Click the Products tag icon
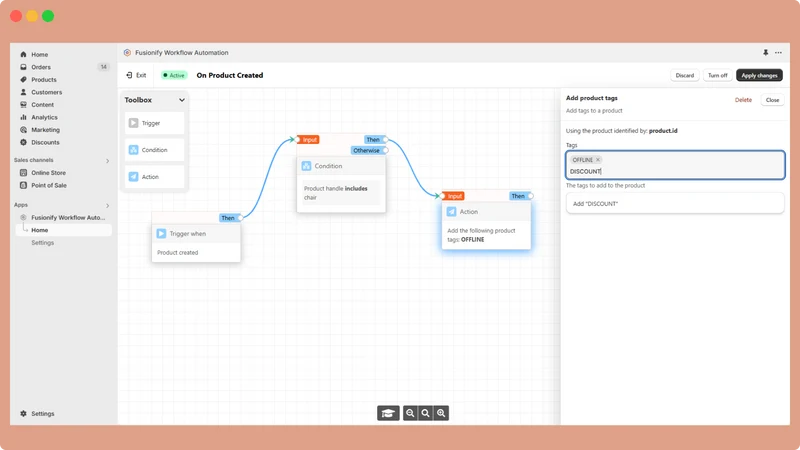 pyautogui.click(x=23, y=80)
